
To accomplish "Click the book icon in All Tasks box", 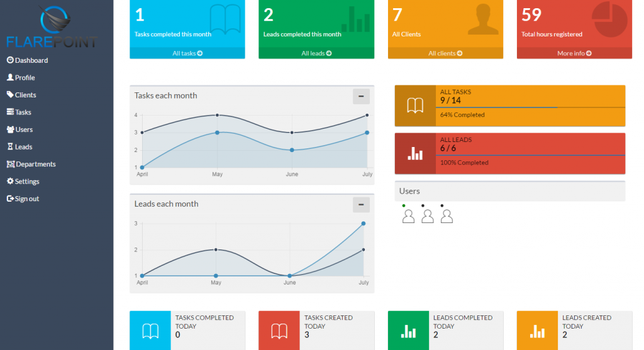I will [x=415, y=106].
